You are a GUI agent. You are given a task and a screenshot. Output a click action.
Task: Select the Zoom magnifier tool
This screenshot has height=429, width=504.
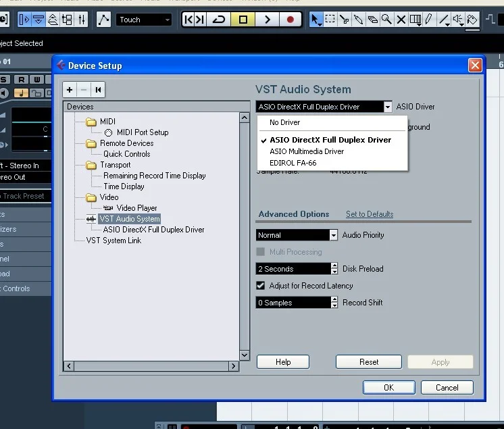click(386, 20)
